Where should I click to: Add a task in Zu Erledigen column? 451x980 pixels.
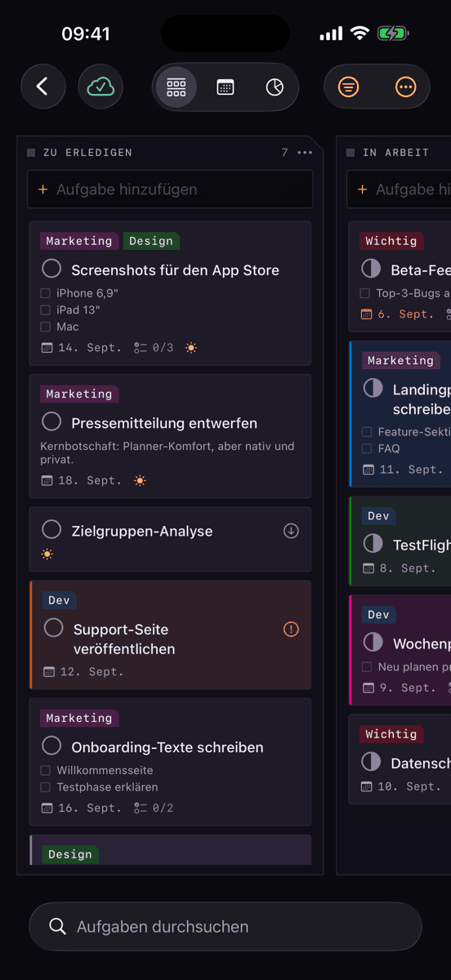(x=170, y=189)
